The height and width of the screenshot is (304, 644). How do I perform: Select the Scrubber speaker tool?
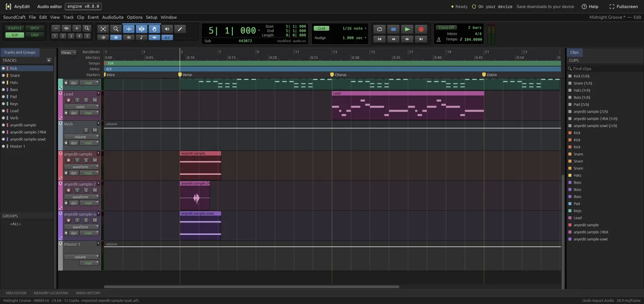coord(167,29)
